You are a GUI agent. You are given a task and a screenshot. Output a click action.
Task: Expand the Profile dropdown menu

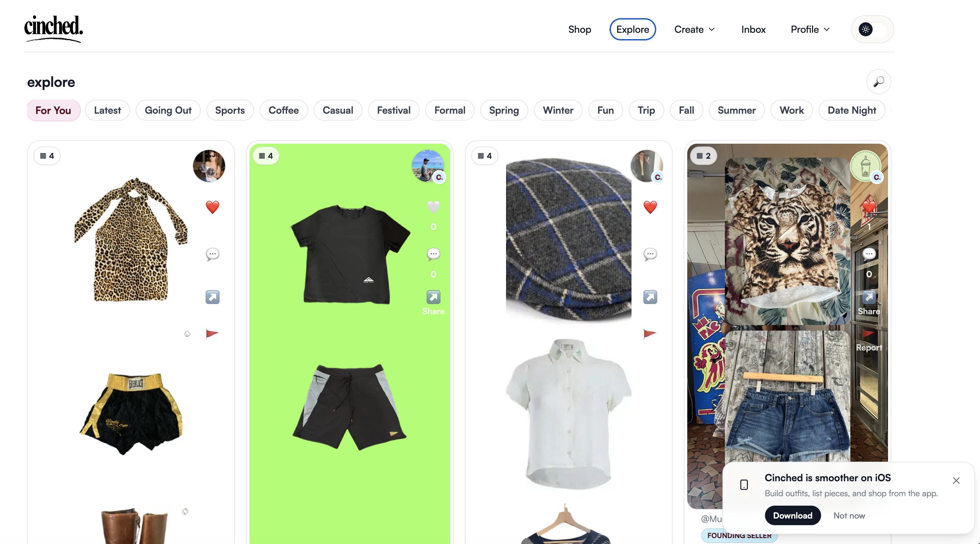pos(810,29)
